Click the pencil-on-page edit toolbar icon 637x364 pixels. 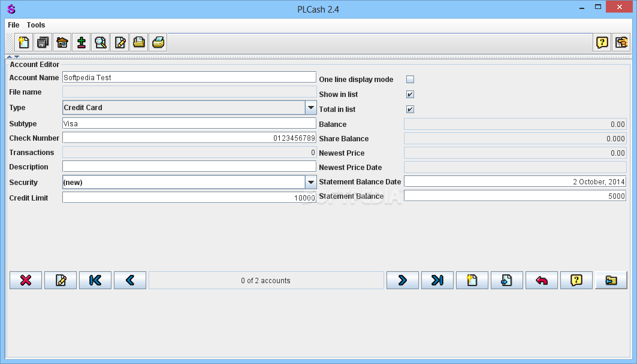(x=120, y=42)
